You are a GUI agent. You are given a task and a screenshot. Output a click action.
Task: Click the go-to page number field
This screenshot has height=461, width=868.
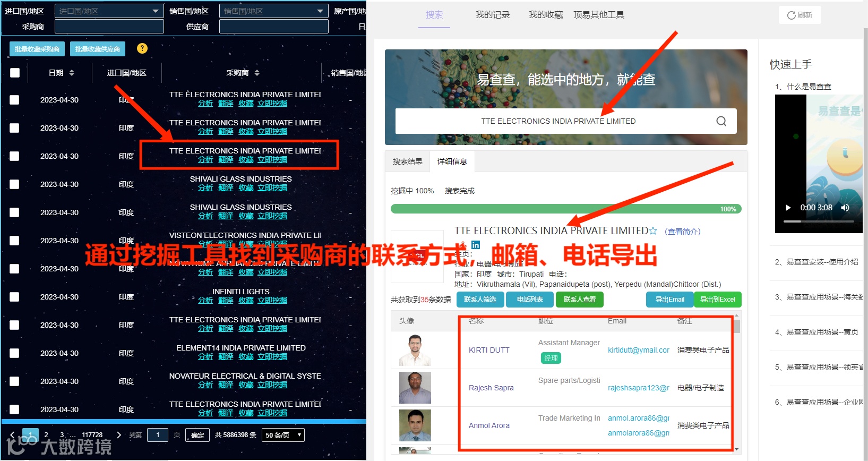(x=158, y=435)
